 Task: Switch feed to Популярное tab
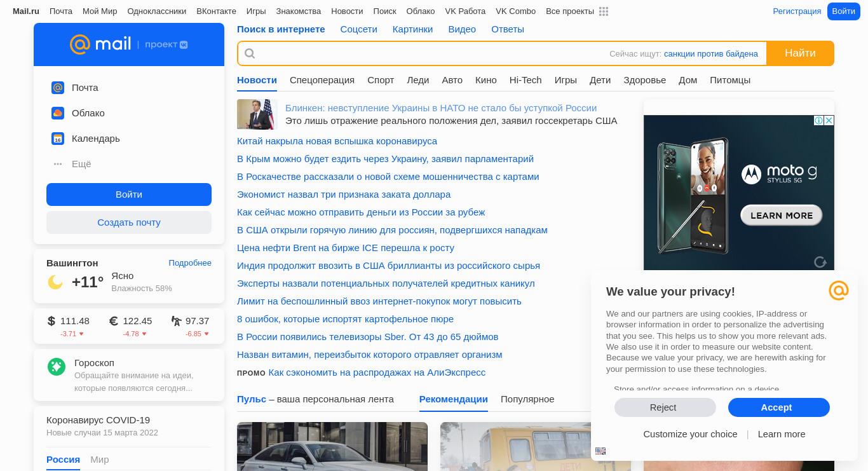pos(527,399)
